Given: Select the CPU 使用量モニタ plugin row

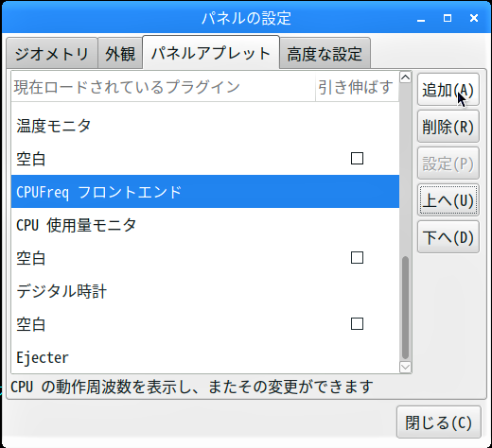Looking at the screenshot, I should pyautogui.click(x=205, y=225).
